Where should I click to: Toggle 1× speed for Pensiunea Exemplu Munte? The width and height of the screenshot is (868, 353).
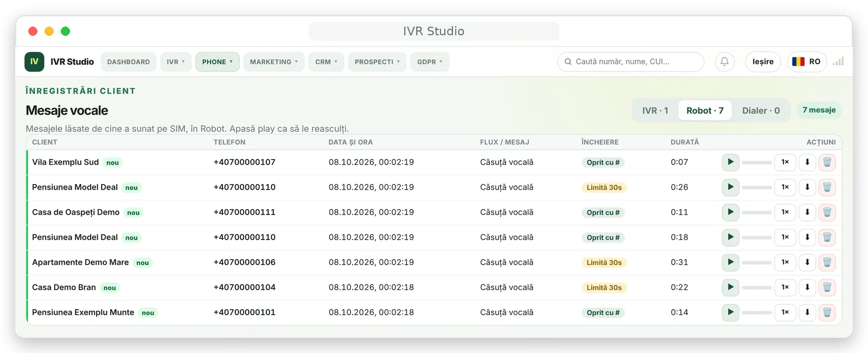(x=785, y=312)
